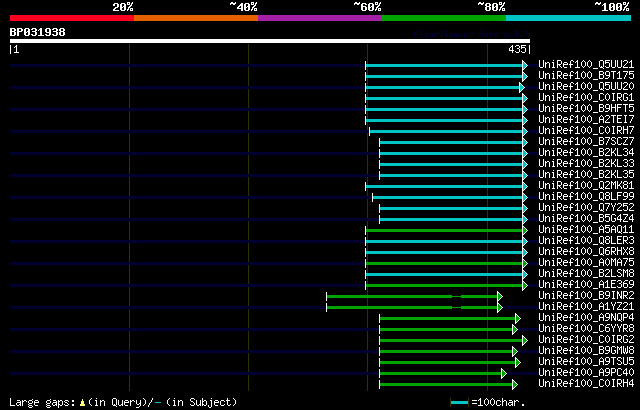Click the UniRef100_B2KL34 label
The width and height of the screenshot is (640, 410).
point(586,153)
